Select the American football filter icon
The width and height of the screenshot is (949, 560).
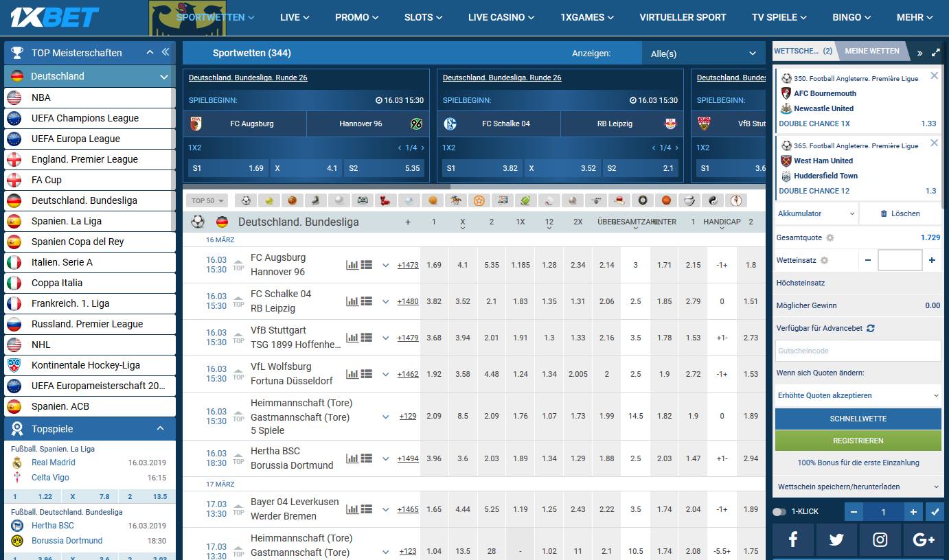(x=526, y=200)
